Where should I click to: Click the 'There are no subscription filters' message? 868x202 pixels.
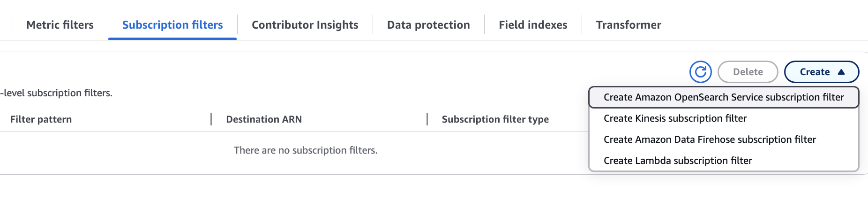306,150
